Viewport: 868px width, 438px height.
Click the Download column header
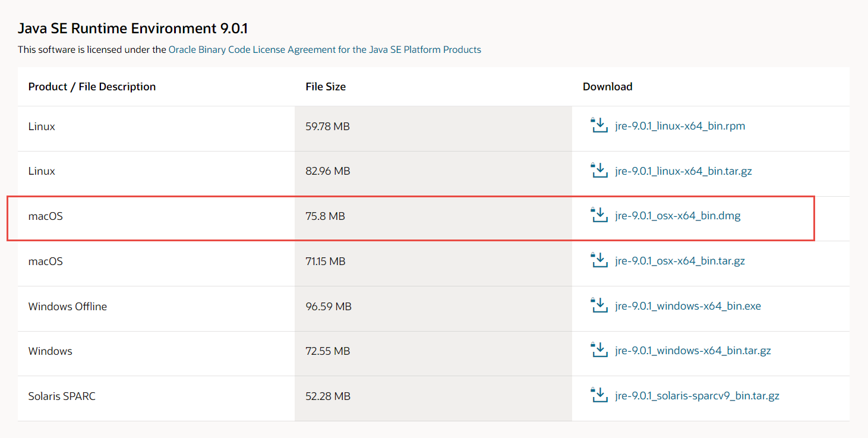click(x=607, y=87)
